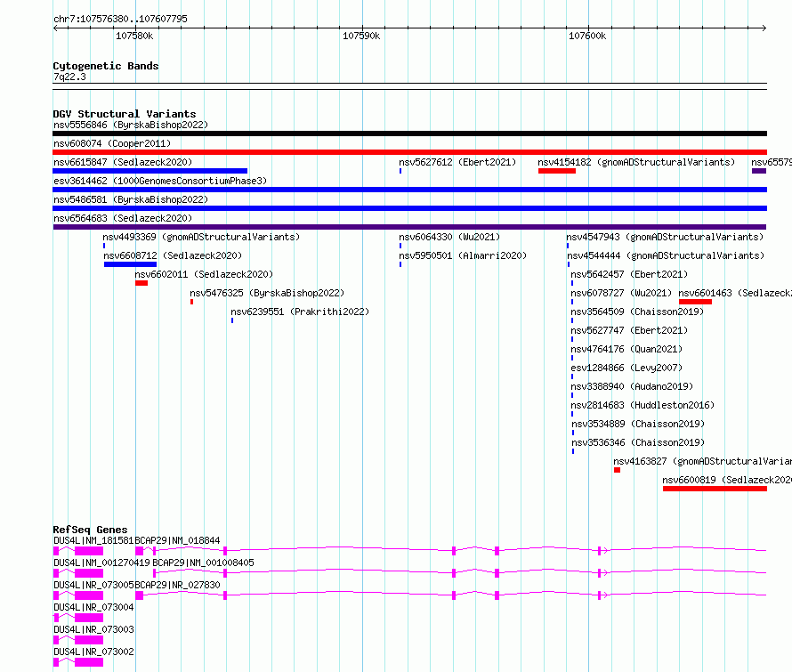This screenshot has height=672, width=792.
Task: Click the red bar beneath nsv4154182
Action: click(x=557, y=171)
